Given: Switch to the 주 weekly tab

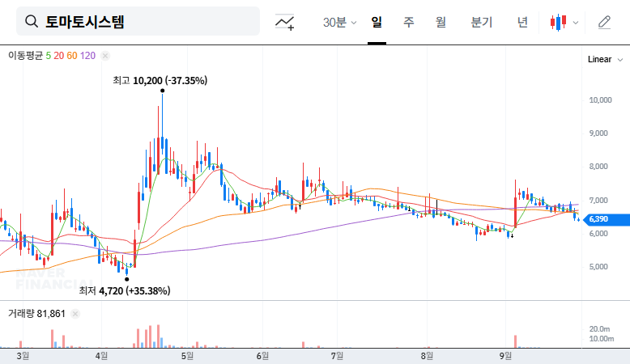Looking at the screenshot, I should click(x=409, y=22).
